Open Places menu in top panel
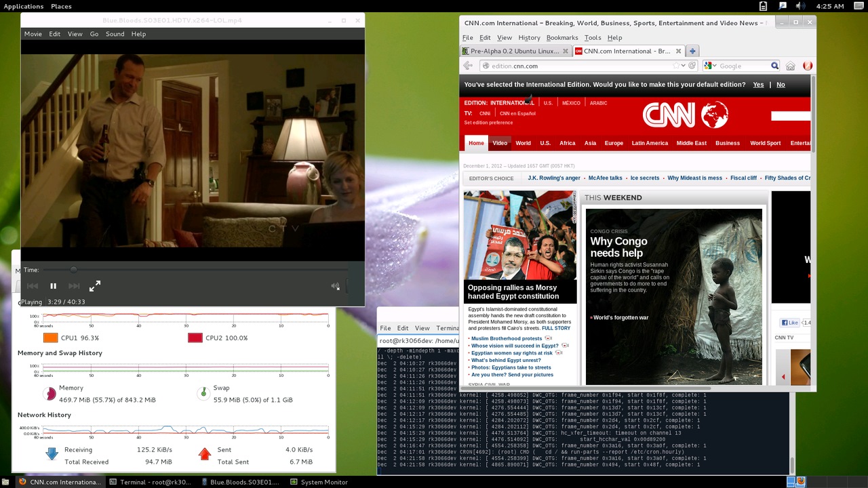 coord(61,6)
